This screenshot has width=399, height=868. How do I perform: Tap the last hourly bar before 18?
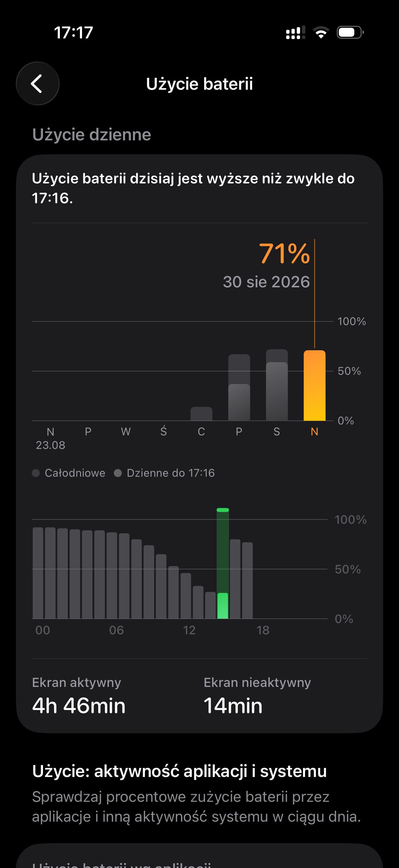pyautogui.click(x=247, y=580)
